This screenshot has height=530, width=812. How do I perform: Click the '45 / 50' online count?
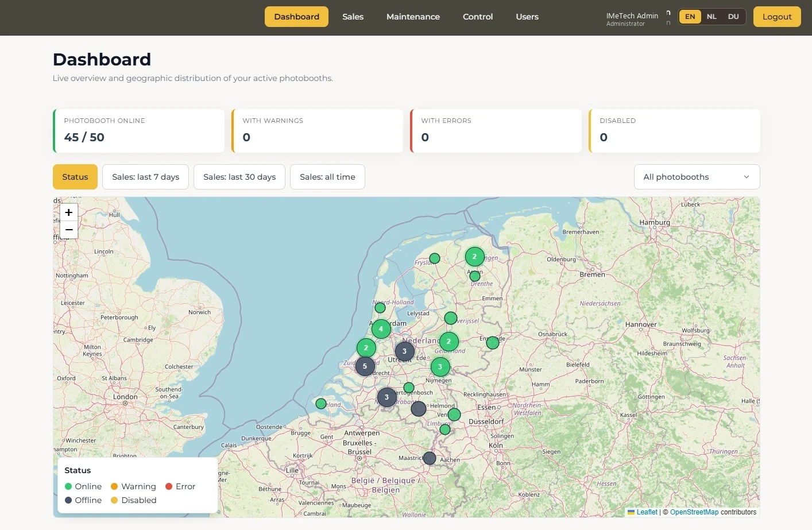(x=84, y=137)
